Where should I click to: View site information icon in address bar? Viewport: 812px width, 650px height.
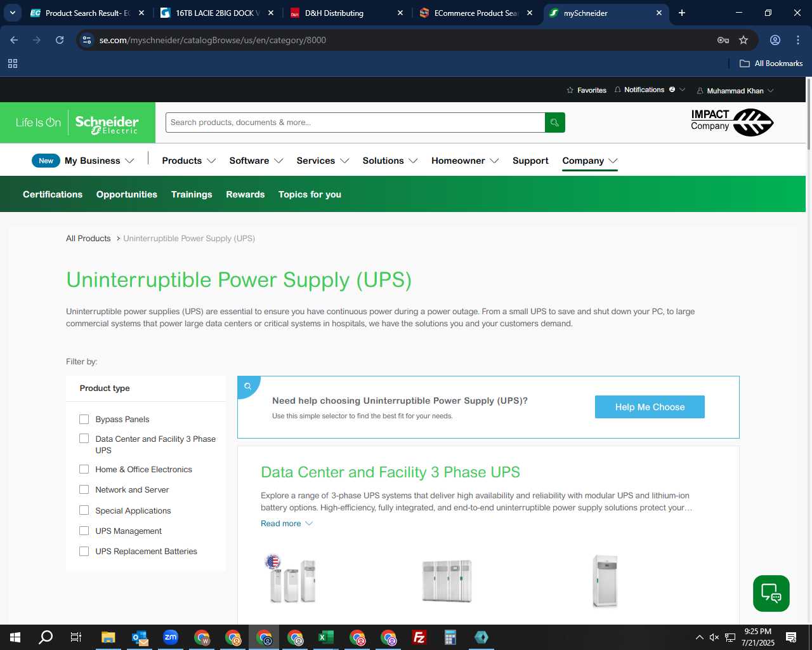tap(87, 40)
